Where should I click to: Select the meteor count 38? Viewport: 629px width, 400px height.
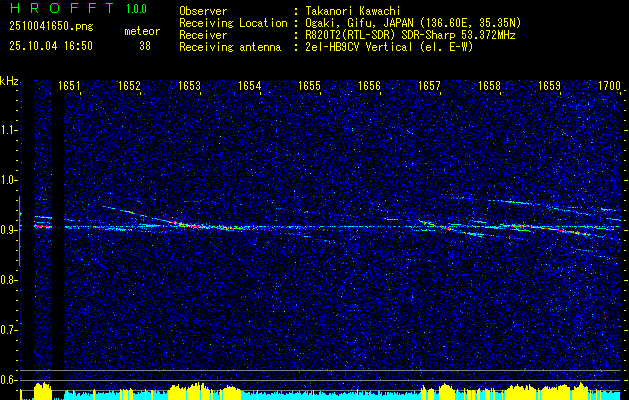[x=145, y=46]
